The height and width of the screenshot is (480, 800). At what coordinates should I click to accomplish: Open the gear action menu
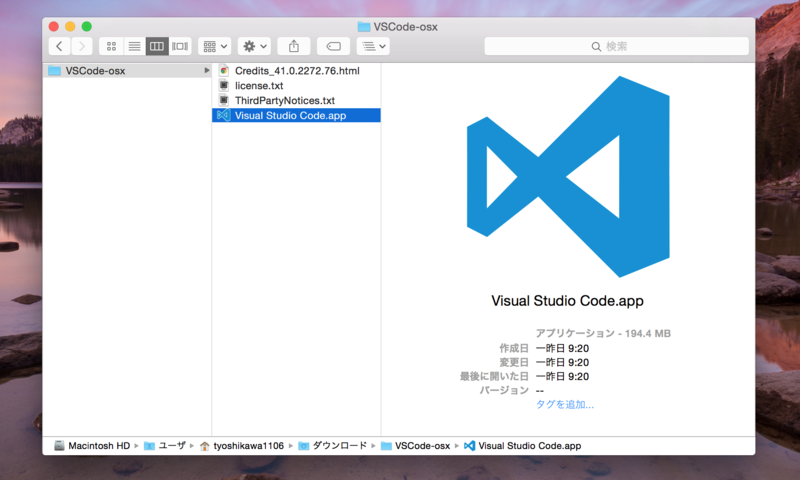point(255,46)
